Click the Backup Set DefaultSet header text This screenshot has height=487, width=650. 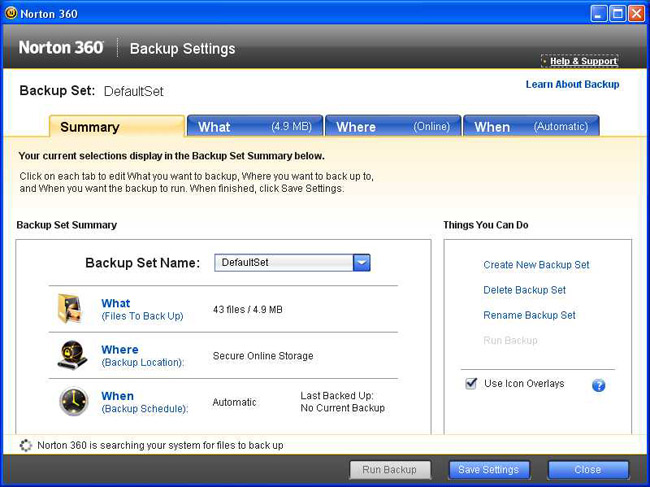point(91,91)
